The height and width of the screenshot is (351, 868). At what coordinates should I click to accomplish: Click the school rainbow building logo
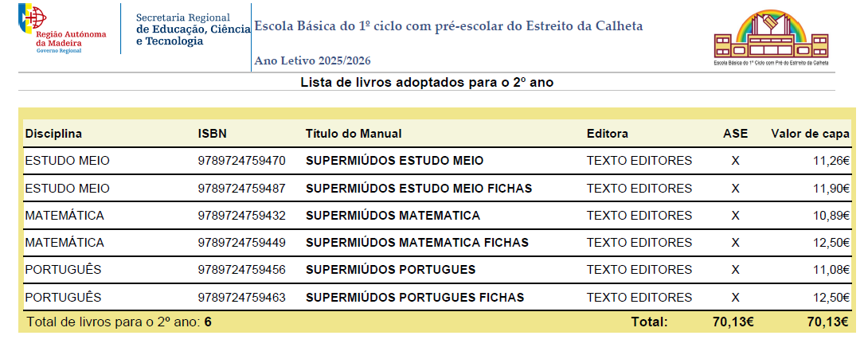coord(771,37)
